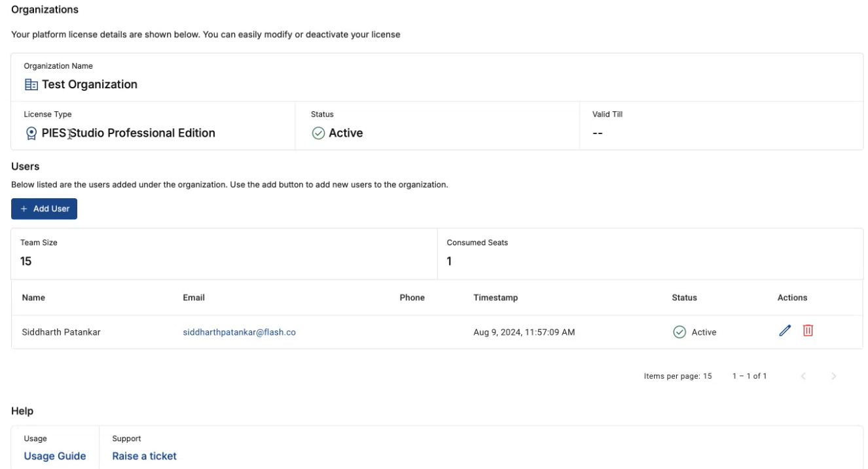
Task: Open Raise a ticket link
Action: pyautogui.click(x=144, y=456)
